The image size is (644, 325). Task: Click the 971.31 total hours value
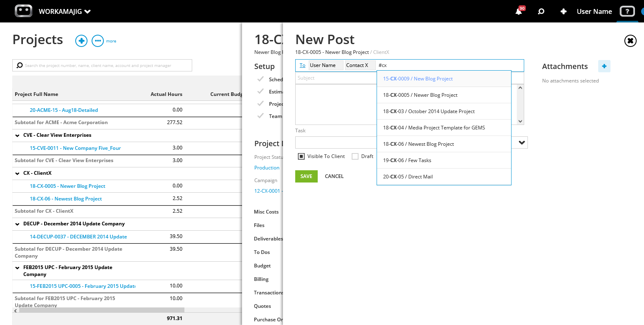click(175, 318)
